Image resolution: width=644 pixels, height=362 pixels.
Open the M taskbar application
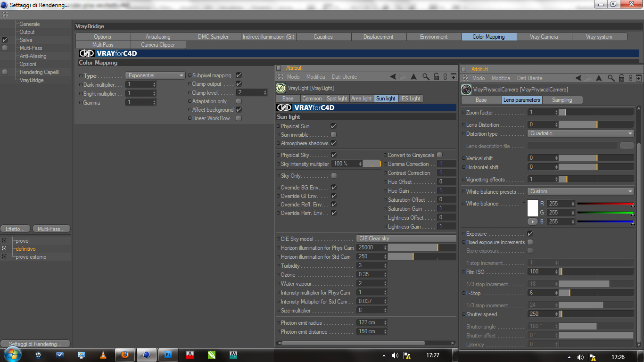233,355
